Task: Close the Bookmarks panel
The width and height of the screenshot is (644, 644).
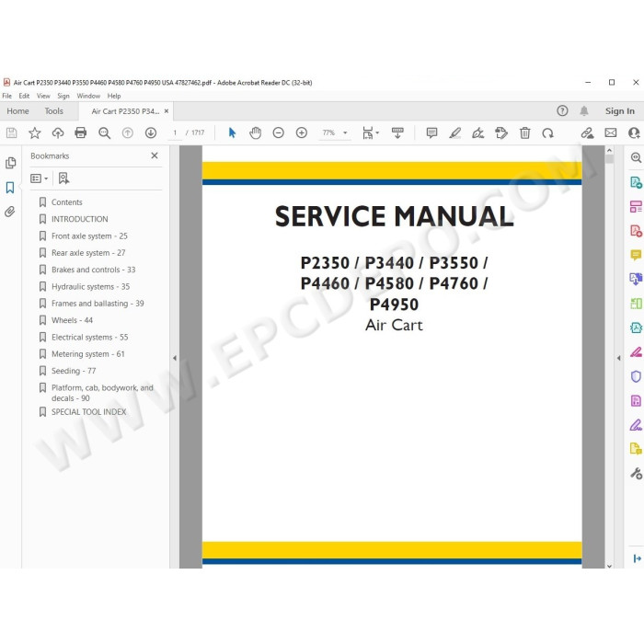Action: (x=155, y=155)
